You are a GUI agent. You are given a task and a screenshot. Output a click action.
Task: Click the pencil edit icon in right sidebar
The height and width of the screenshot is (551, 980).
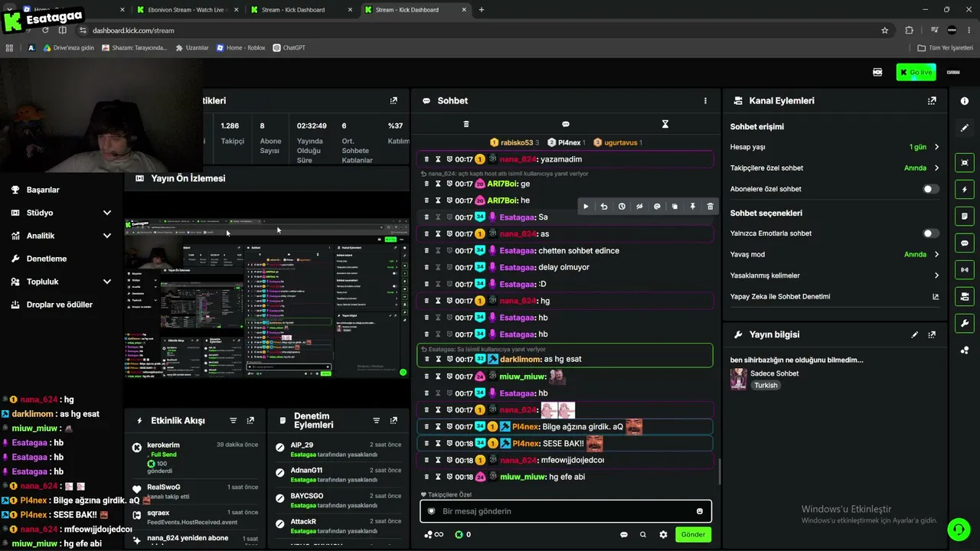(x=964, y=128)
